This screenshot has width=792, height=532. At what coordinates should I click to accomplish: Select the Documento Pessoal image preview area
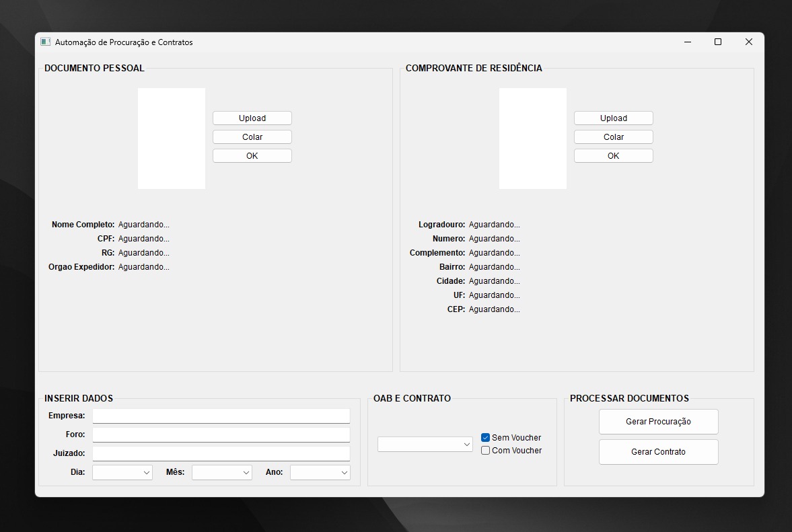tap(172, 139)
